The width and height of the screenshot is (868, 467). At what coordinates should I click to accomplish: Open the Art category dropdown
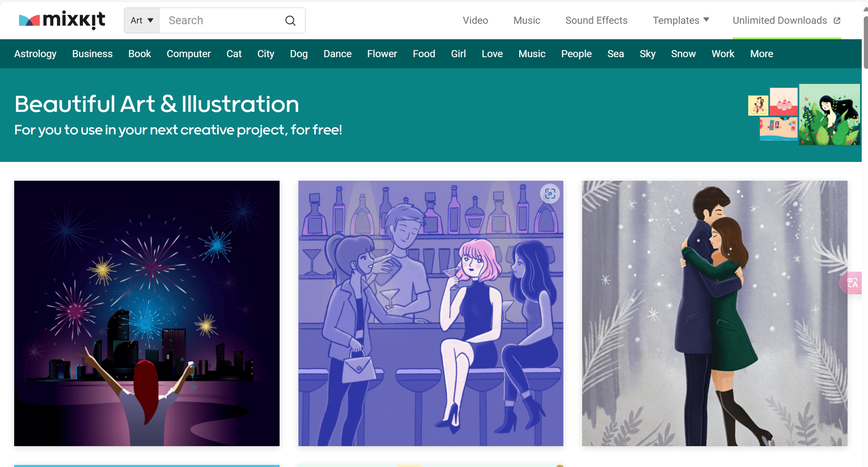(x=142, y=20)
